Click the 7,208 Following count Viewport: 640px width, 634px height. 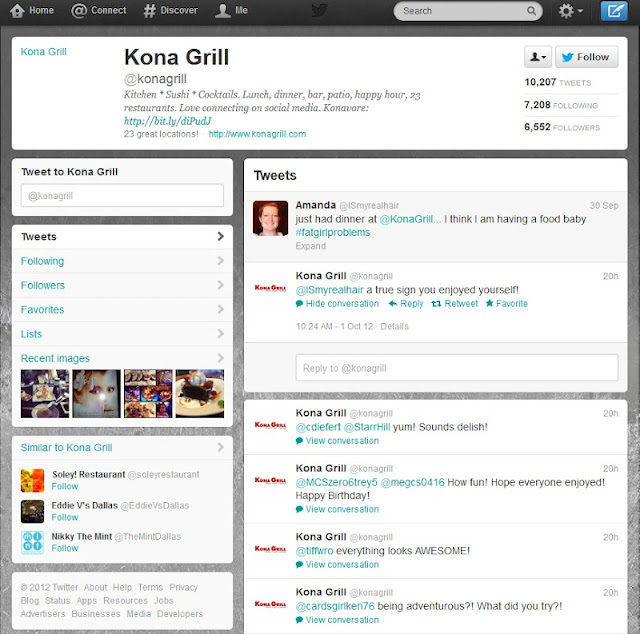[561, 105]
